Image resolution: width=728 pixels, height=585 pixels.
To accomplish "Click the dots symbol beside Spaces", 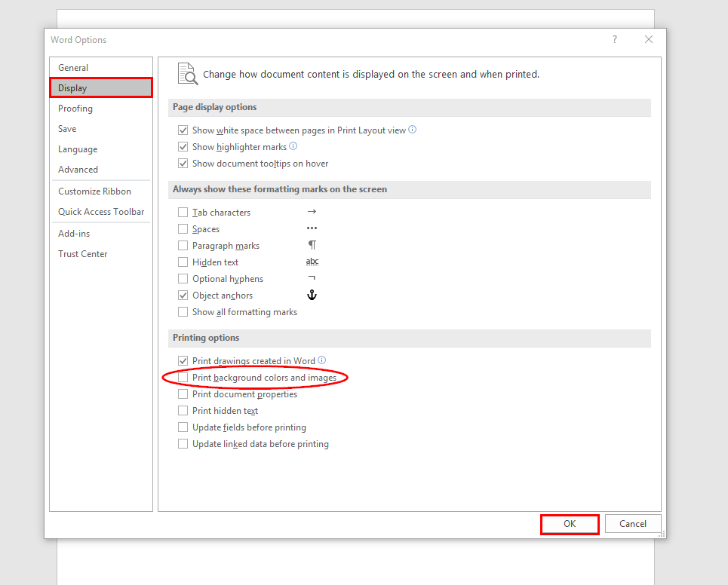I will pyautogui.click(x=312, y=228).
